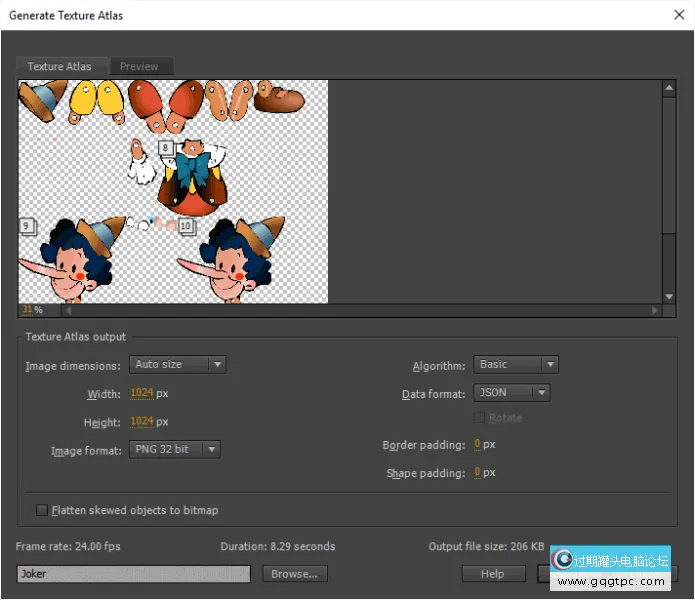Expand the Data format JSON dropdown
This screenshot has width=695, height=600.
(512, 393)
